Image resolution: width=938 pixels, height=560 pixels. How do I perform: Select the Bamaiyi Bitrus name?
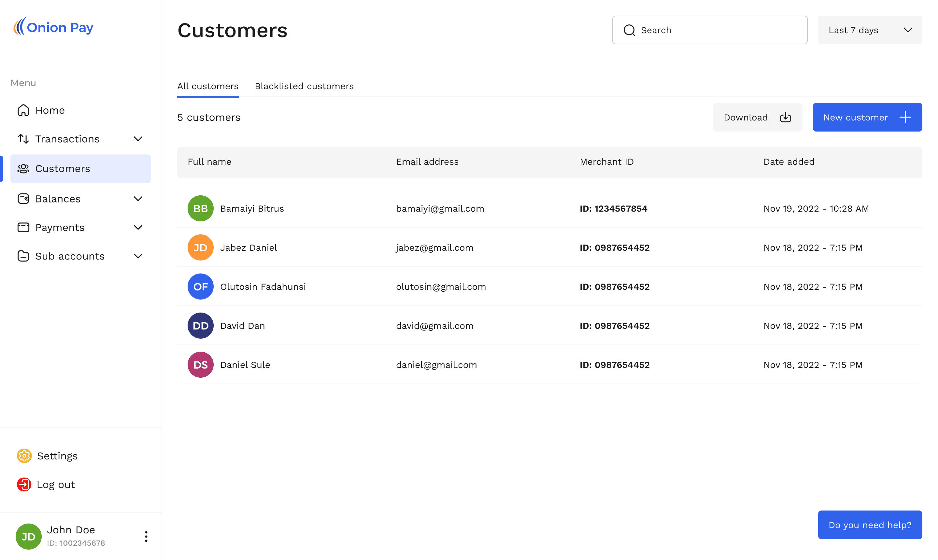(252, 208)
